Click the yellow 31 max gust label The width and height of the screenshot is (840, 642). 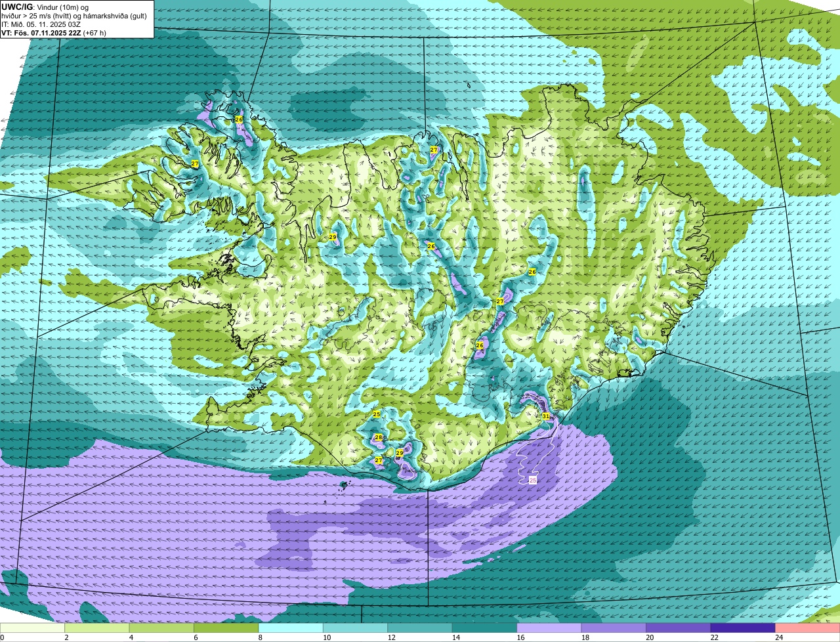546,416
